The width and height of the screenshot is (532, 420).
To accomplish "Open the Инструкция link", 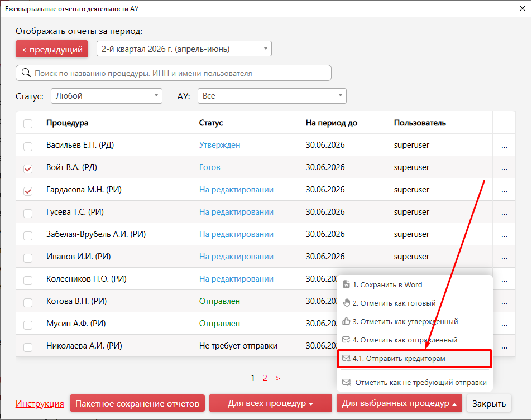I will pyautogui.click(x=40, y=403).
